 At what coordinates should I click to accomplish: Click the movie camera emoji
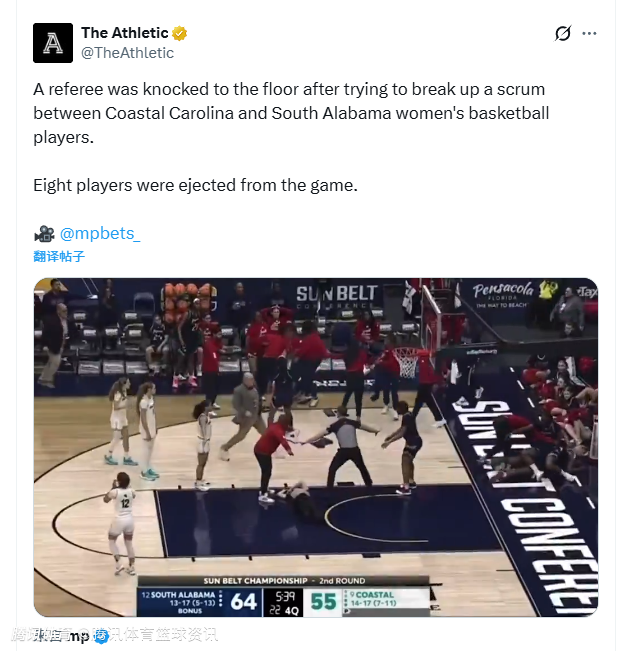click(44, 234)
